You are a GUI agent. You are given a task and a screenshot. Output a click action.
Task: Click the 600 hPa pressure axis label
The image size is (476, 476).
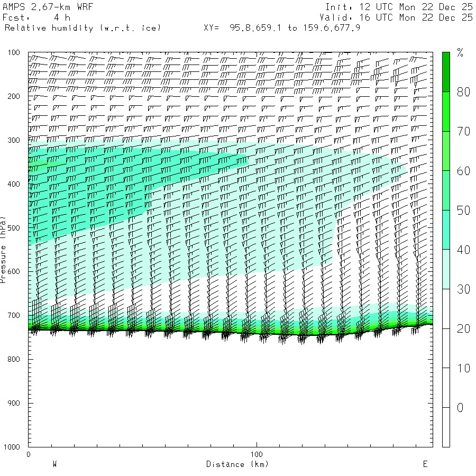14,271
